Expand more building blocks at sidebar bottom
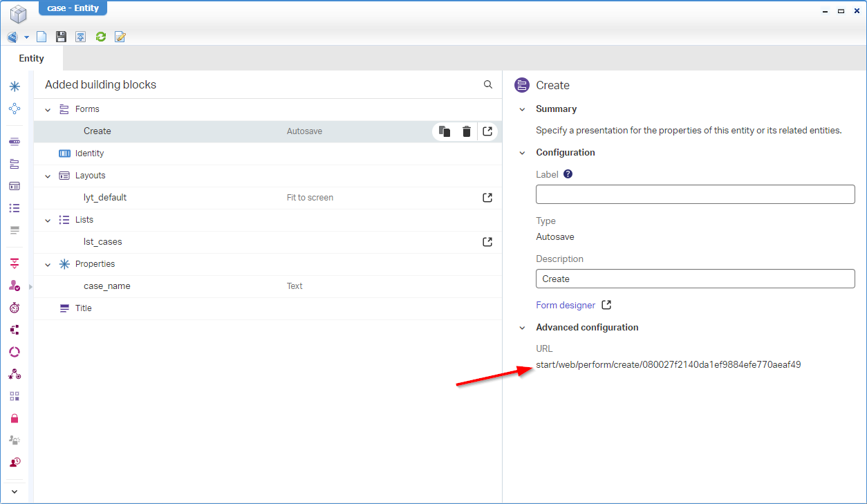 (x=15, y=492)
